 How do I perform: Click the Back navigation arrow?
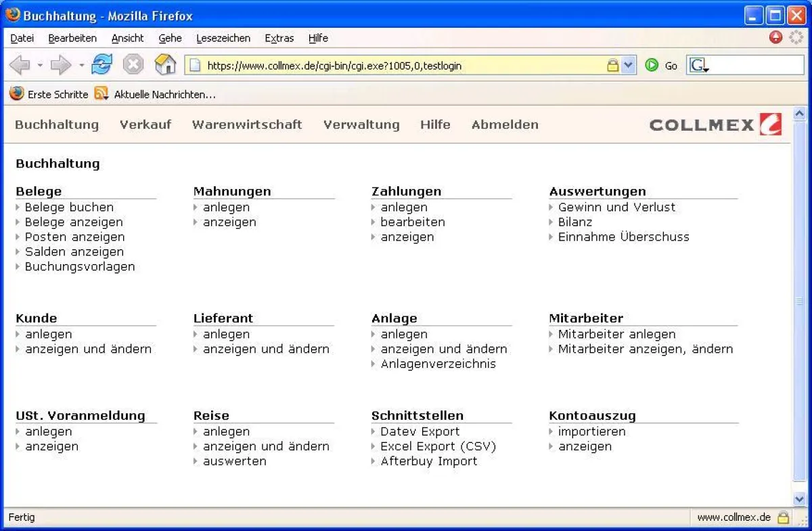20,64
